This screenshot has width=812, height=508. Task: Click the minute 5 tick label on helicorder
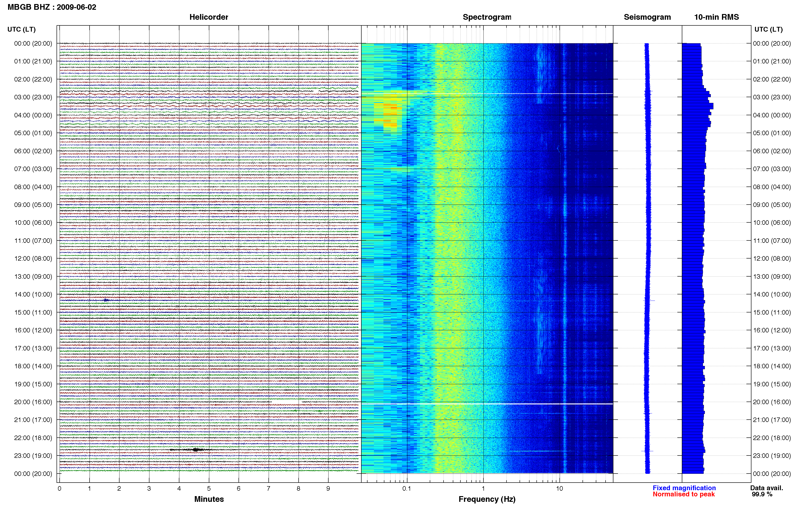(209, 489)
